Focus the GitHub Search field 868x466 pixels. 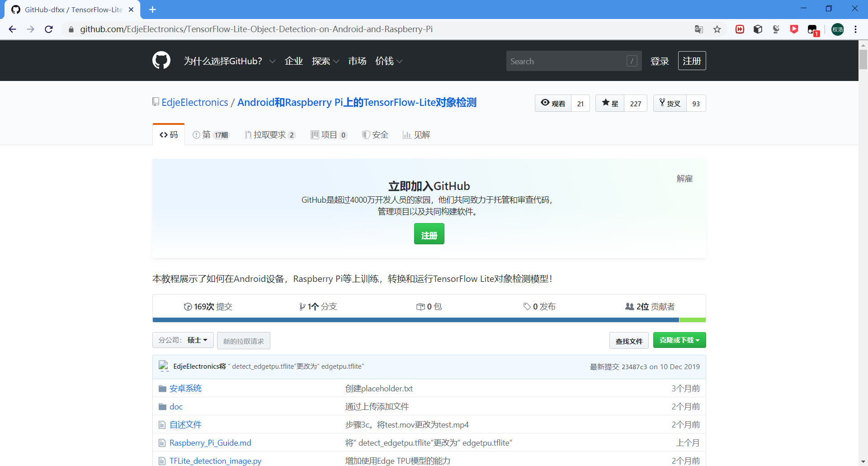(x=573, y=61)
